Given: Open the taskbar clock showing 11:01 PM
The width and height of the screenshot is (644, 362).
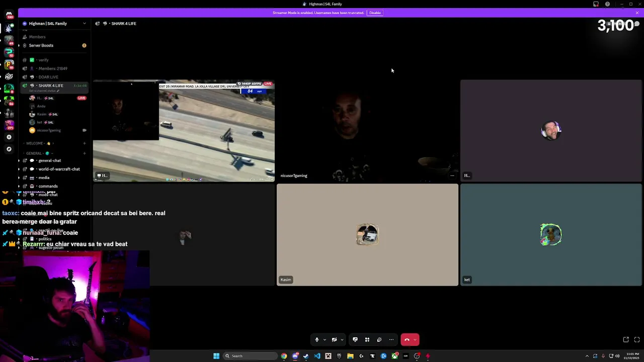Looking at the screenshot, I should click(632, 356).
